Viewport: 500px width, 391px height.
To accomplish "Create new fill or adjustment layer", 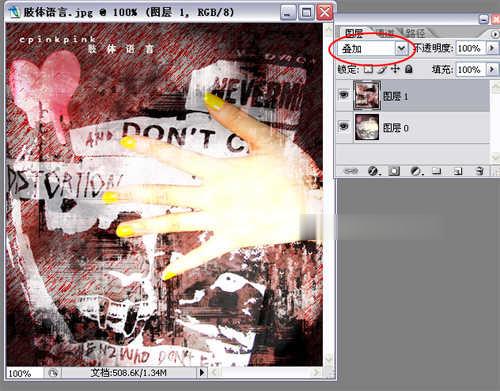I will tap(416, 171).
